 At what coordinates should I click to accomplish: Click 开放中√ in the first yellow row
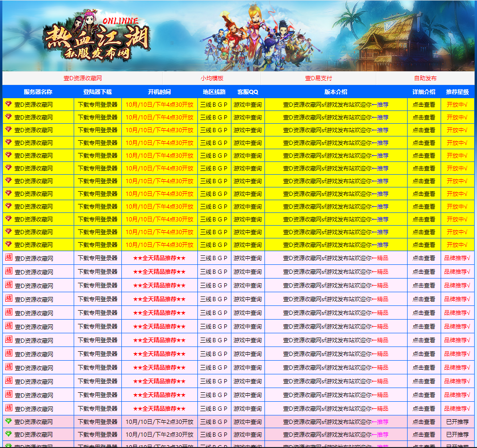457,105
